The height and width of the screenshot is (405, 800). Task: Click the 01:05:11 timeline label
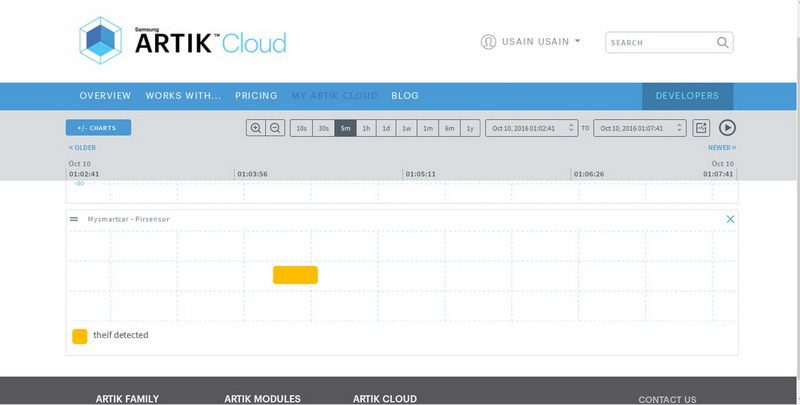[420, 174]
